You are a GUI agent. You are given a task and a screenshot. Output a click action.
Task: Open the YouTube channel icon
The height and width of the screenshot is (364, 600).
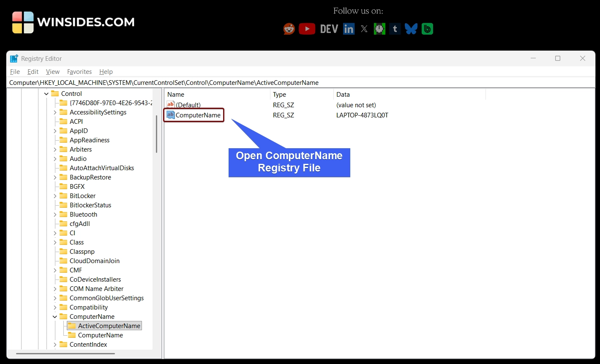pos(307,29)
